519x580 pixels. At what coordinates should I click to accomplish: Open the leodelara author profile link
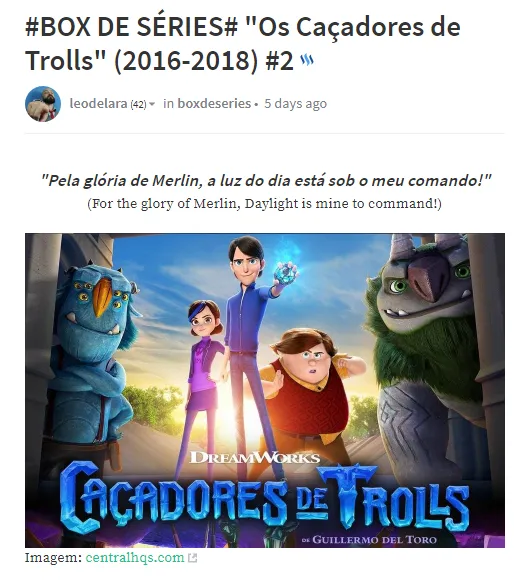tap(98, 104)
